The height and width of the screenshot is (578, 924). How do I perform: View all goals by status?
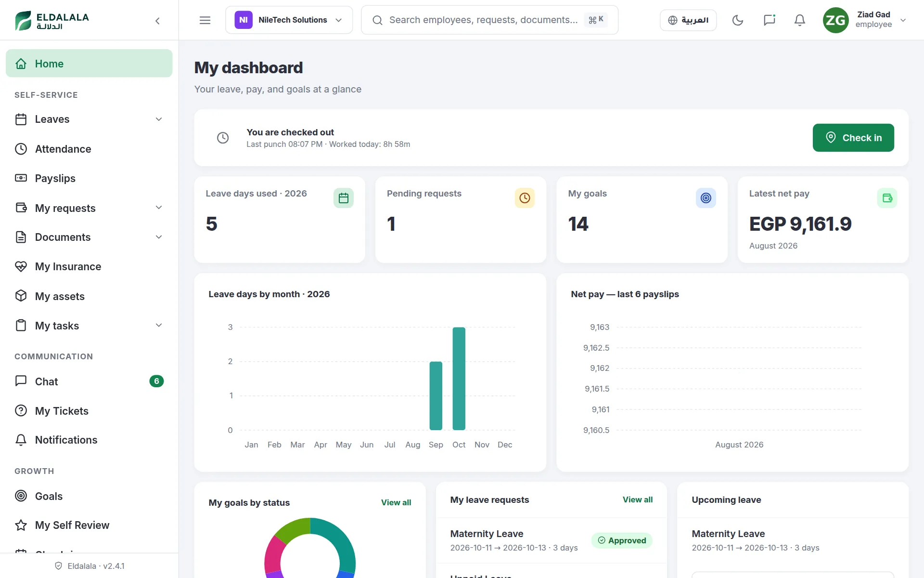396,502
